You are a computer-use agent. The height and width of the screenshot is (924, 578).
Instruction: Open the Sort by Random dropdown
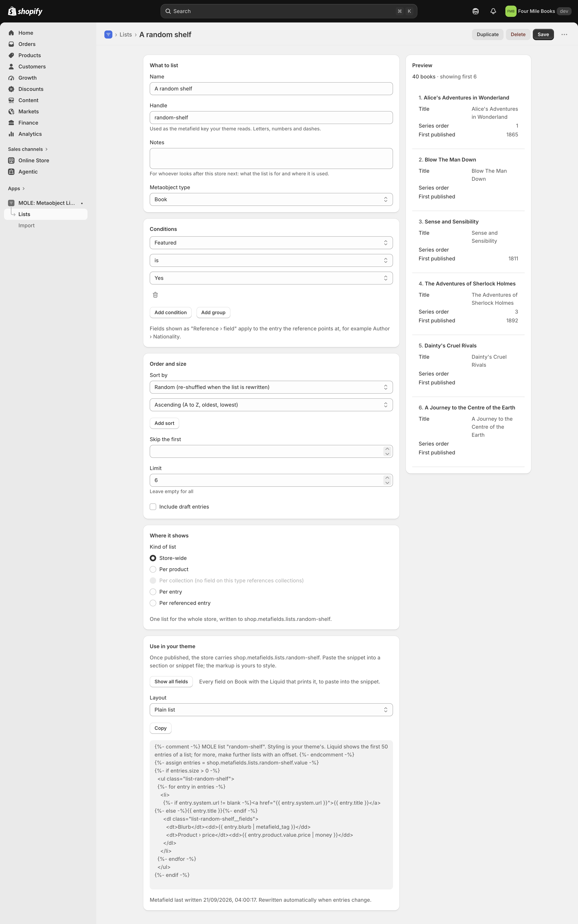[271, 387]
